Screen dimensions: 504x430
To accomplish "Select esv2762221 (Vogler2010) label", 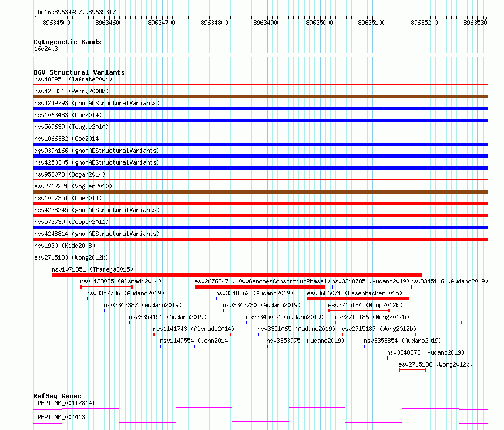I will pyautogui.click(x=73, y=186).
